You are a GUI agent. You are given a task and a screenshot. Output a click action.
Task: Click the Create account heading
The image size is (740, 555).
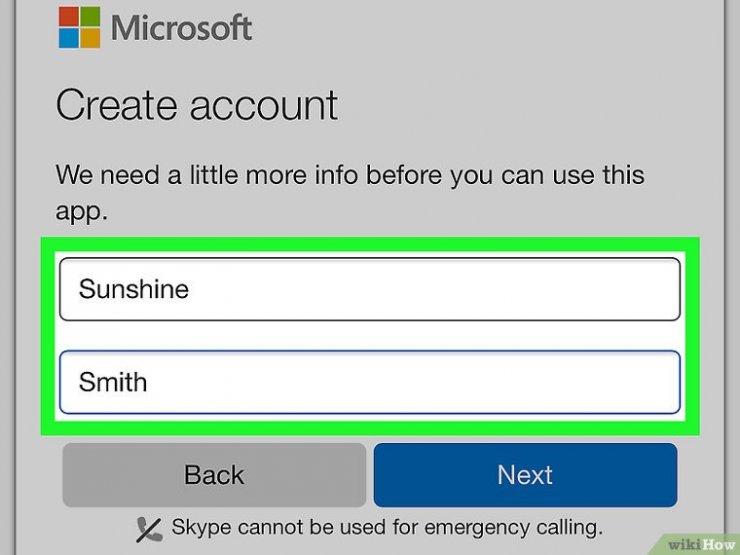(197, 105)
